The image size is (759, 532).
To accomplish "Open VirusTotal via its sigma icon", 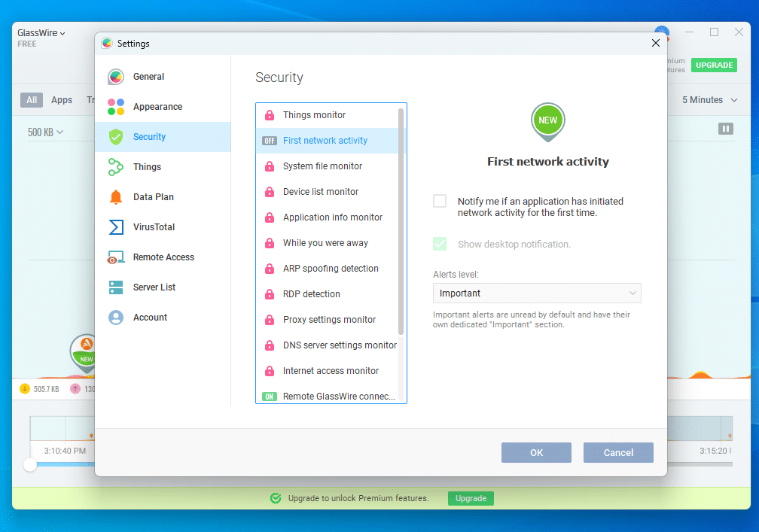I will [x=116, y=227].
